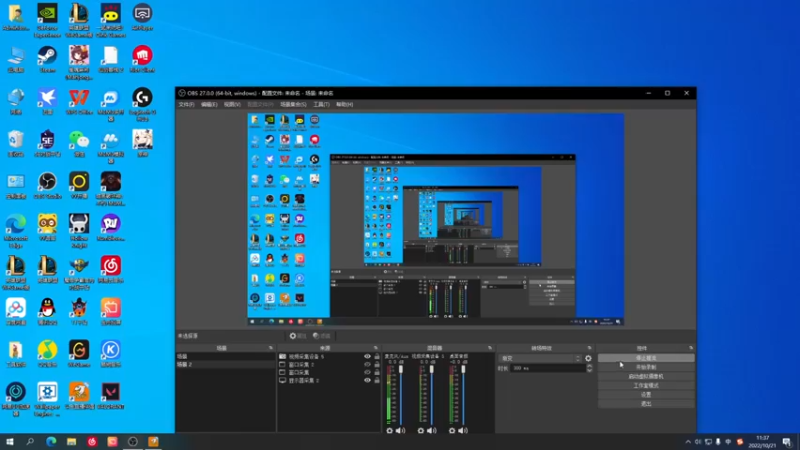Click the Studio Mode button
This screenshot has width=800, height=450.
click(646, 386)
